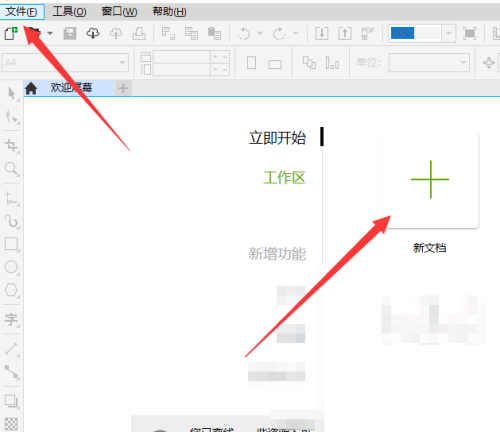Screen dimensions: 500x432
Task: Click the 100% zoom level field
Action: click(x=415, y=33)
